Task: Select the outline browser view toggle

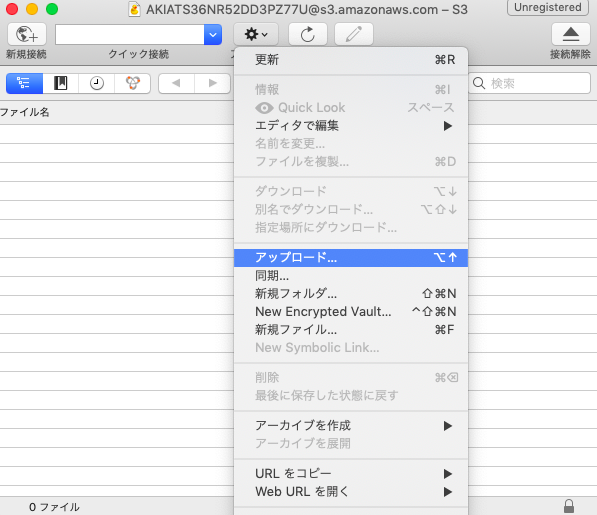Action: click(x=24, y=83)
